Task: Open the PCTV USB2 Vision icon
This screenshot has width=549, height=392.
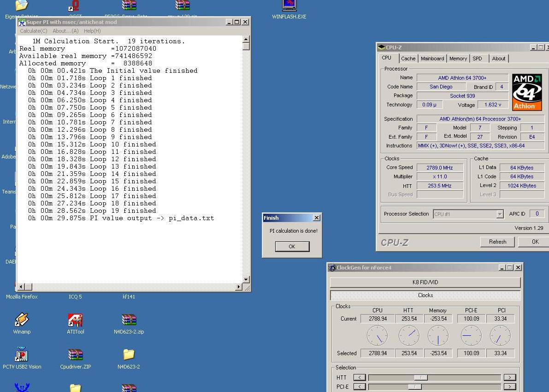Action: [21, 356]
